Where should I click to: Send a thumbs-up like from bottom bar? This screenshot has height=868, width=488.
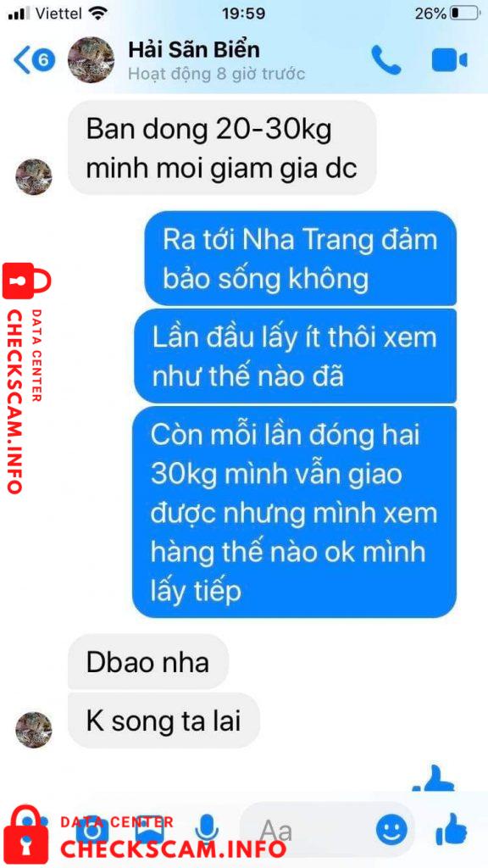451,829
